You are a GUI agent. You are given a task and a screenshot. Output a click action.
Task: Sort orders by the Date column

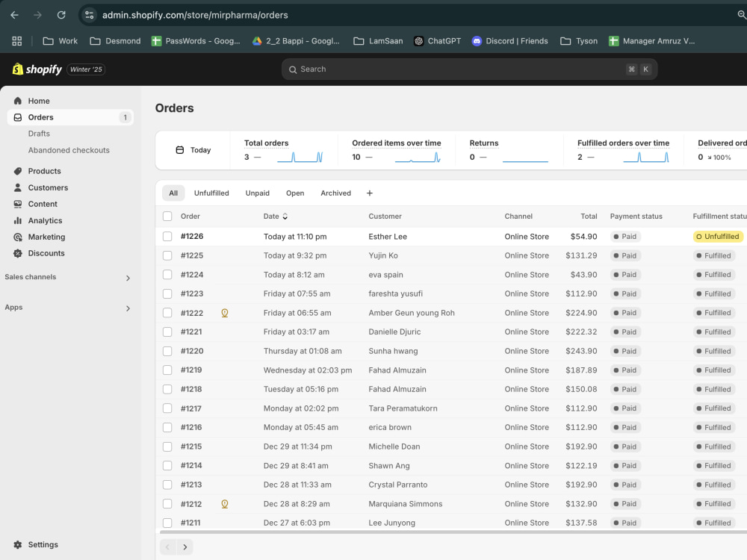(x=276, y=217)
